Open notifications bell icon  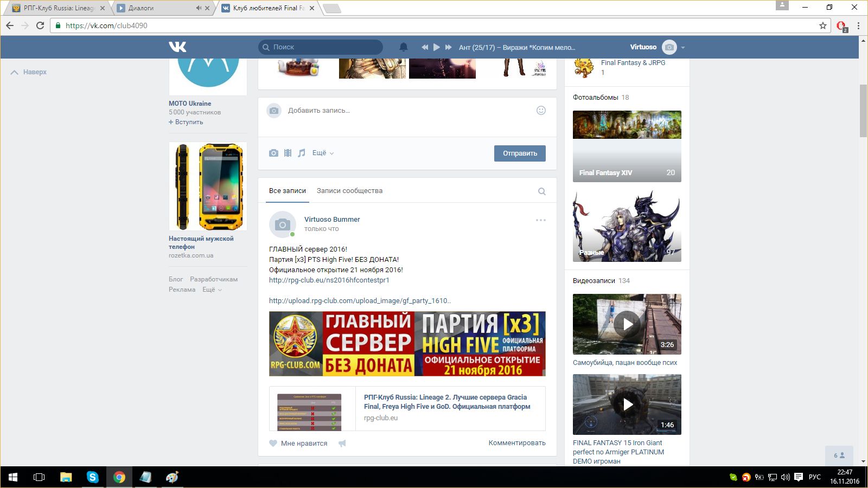(x=404, y=47)
